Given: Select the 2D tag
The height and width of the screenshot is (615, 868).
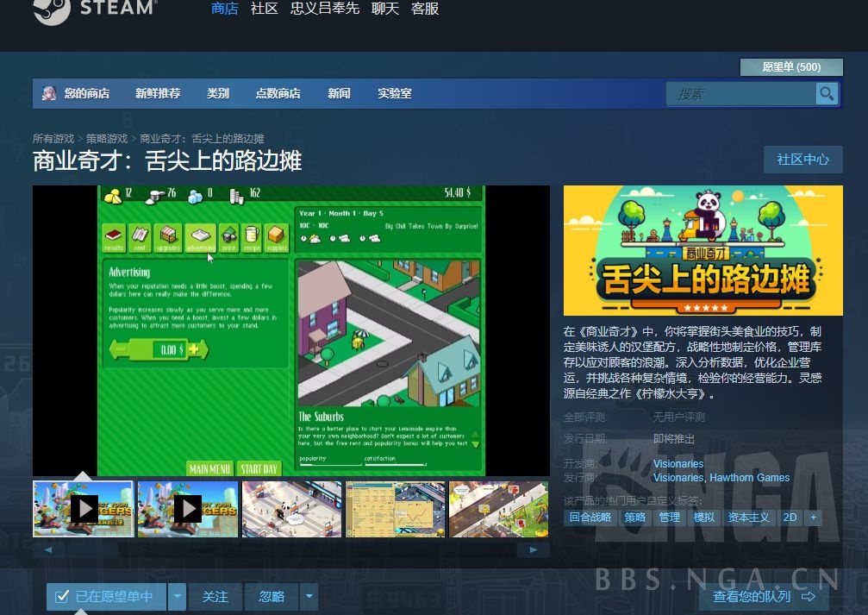Looking at the screenshot, I should (790, 518).
